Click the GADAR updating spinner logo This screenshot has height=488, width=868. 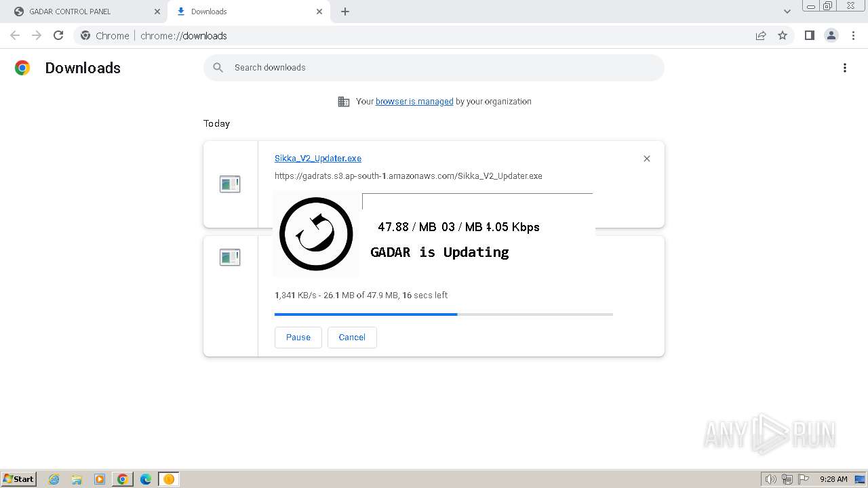[x=316, y=234]
